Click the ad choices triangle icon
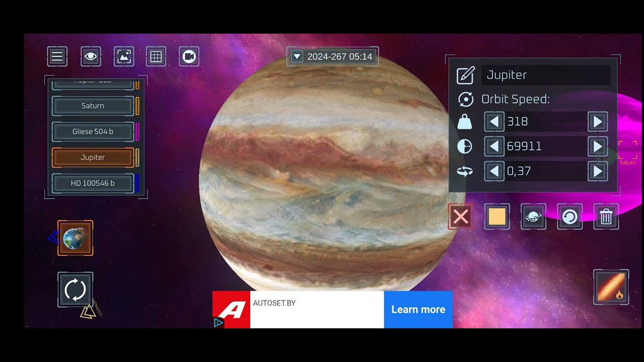The width and height of the screenshot is (644, 362). (218, 323)
